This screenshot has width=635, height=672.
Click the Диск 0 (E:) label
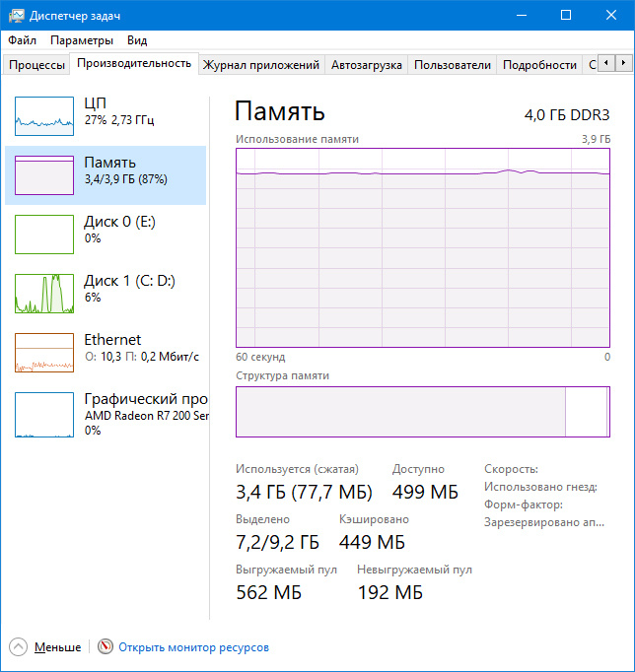119,222
